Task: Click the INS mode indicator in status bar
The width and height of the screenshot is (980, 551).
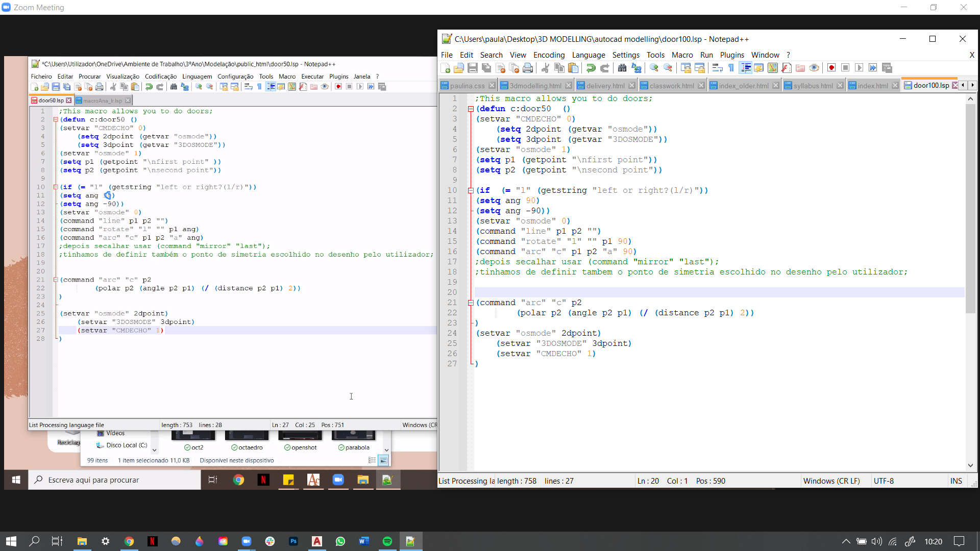Action: click(x=956, y=481)
